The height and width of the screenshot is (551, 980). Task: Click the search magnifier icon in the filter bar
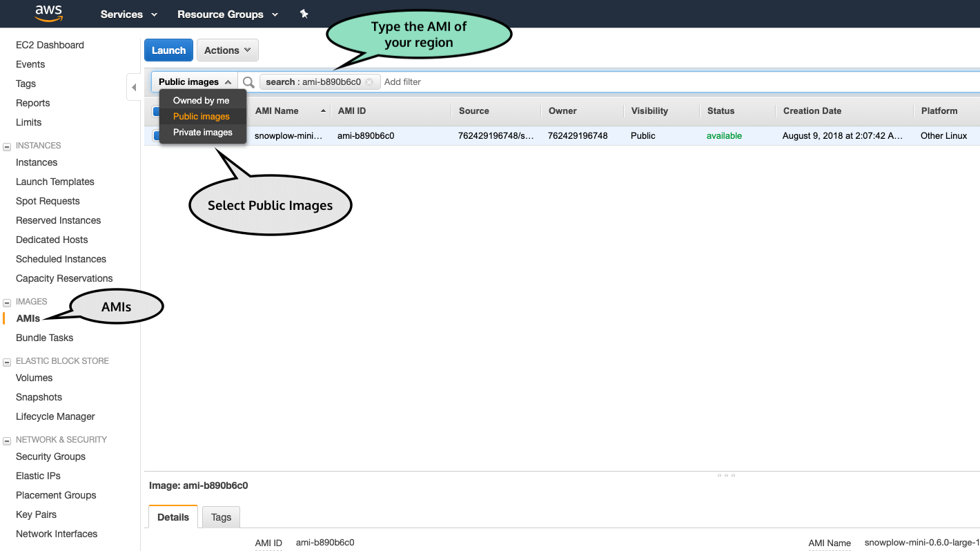pos(248,82)
